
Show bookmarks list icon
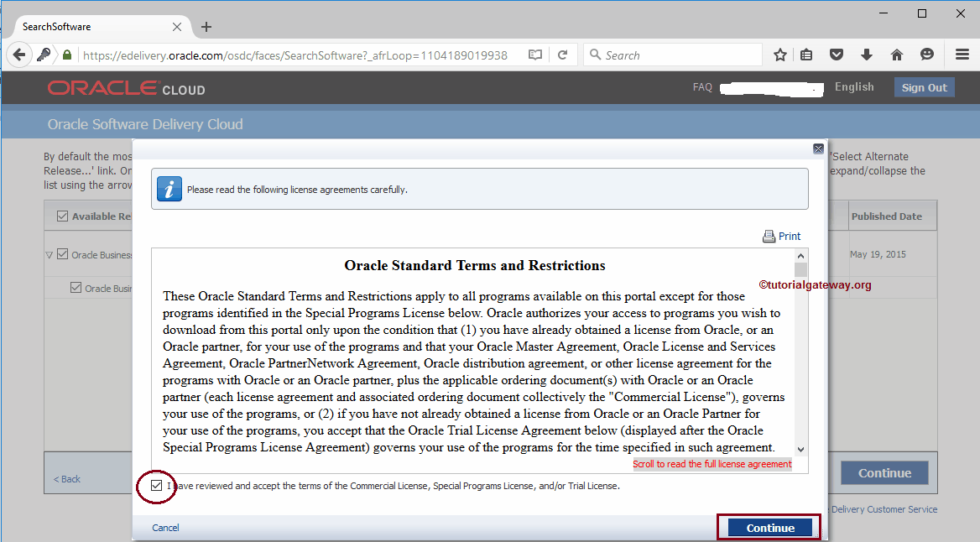[806, 55]
